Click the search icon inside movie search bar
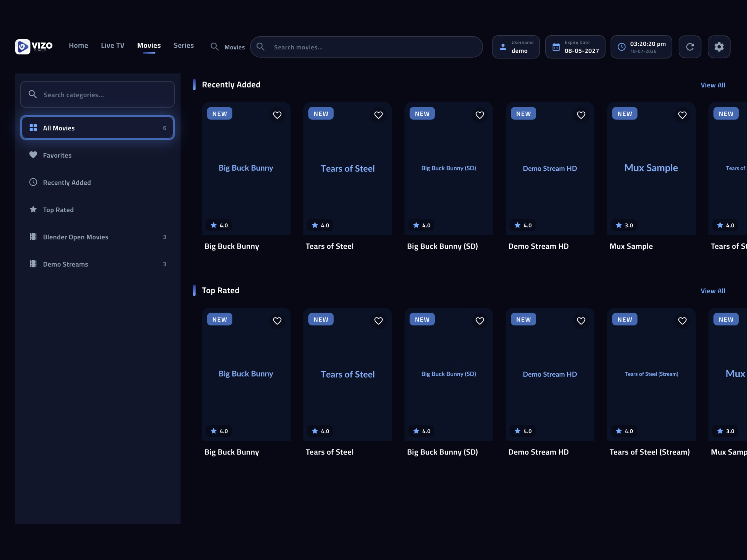 pos(260,46)
